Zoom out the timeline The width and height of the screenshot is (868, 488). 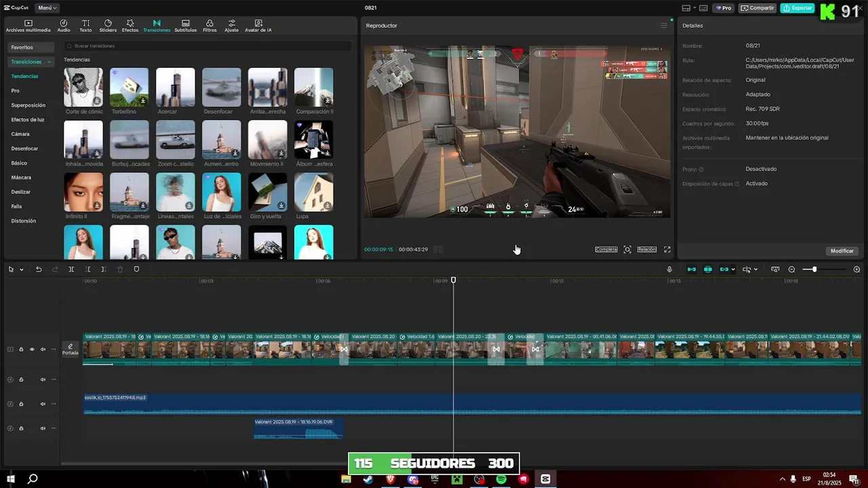pos(791,270)
